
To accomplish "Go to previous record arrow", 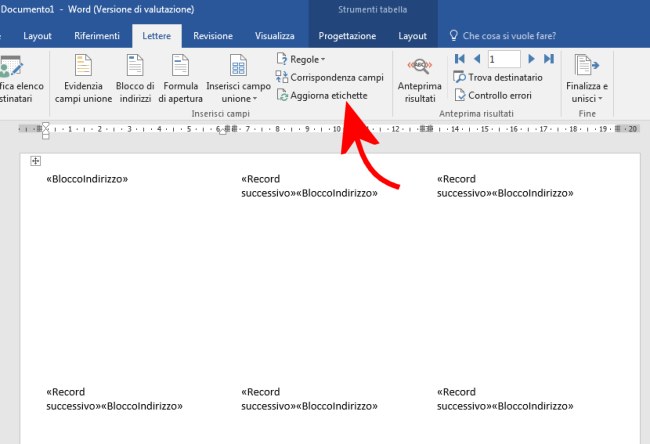I will click(x=476, y=59).
